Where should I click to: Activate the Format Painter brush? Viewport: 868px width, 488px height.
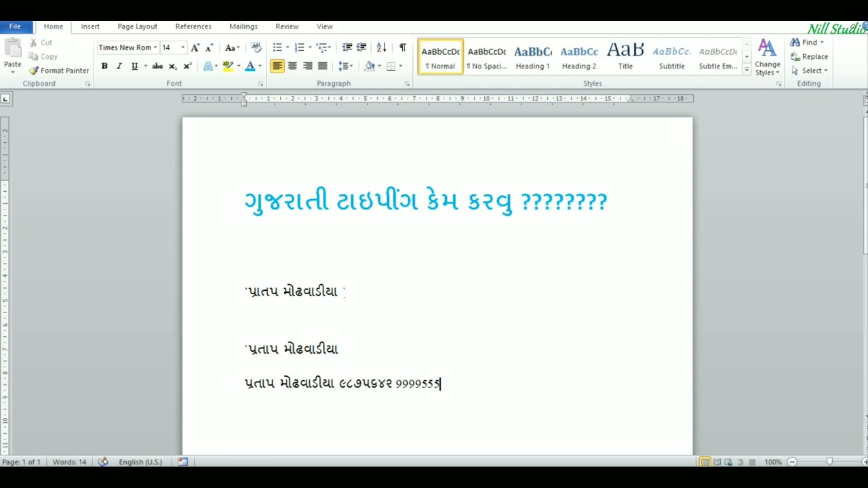point(59,70)
